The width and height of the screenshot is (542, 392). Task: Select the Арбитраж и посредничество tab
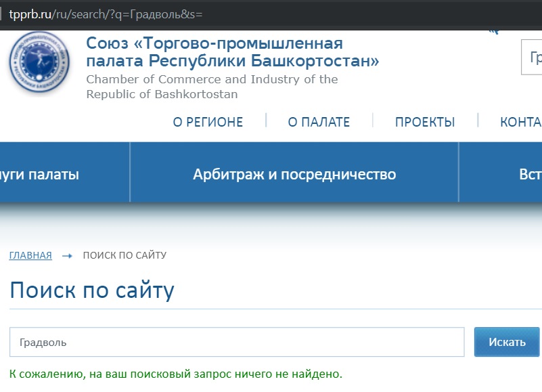coord(294,175)
